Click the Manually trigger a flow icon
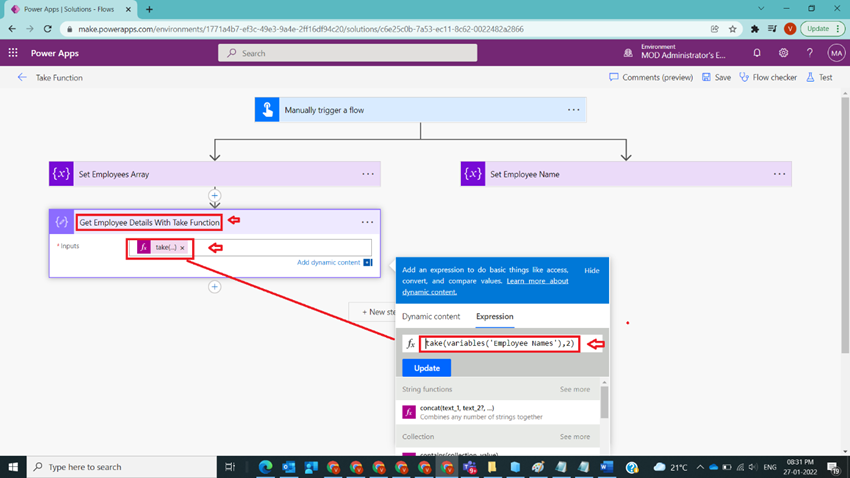This screenshot has height=478, width=850. pyautogui.click(x=267, y=110)
